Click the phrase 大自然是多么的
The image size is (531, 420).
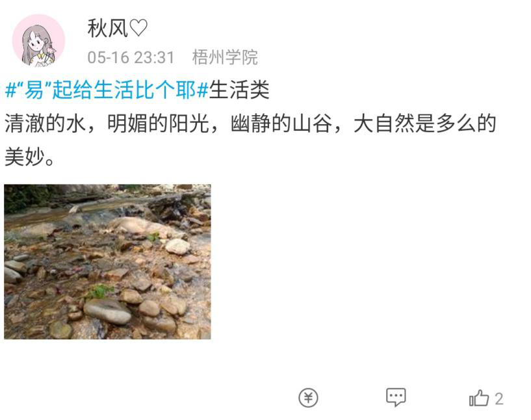point(425,124)
